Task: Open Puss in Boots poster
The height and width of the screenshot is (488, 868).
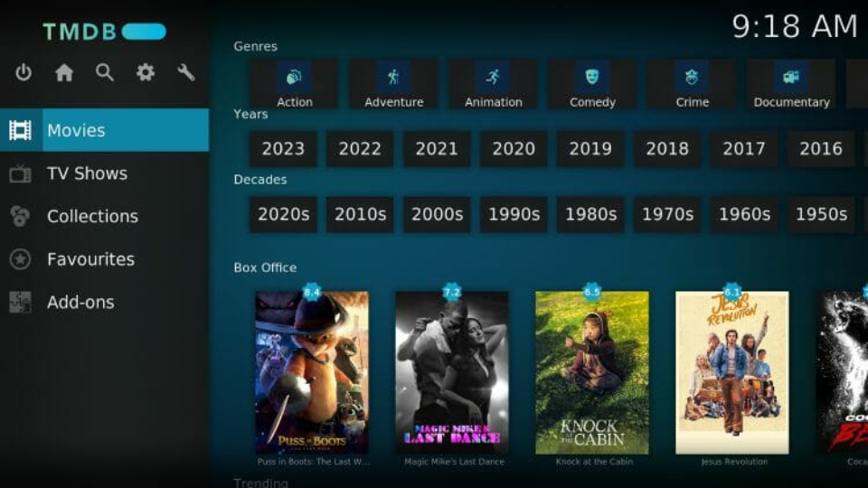Action: point(312,372)
